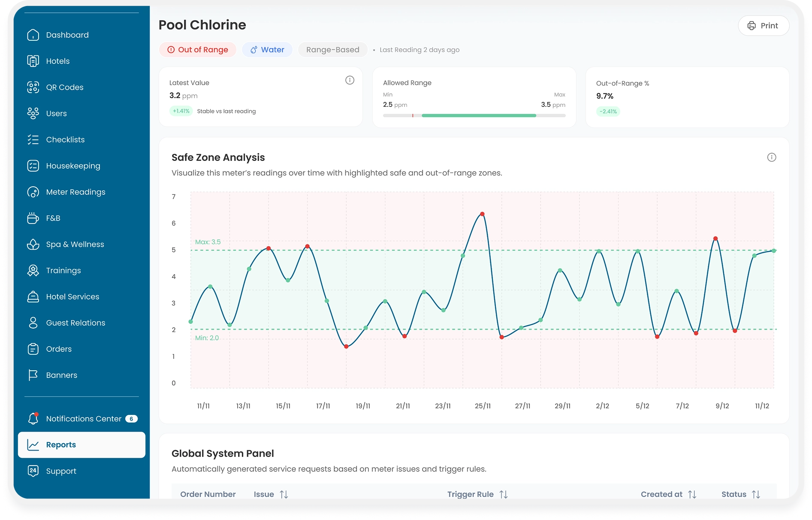Open the QR Codes sidebar icon
This screenshot has height=520, width=812.
(x=33, y=88)
